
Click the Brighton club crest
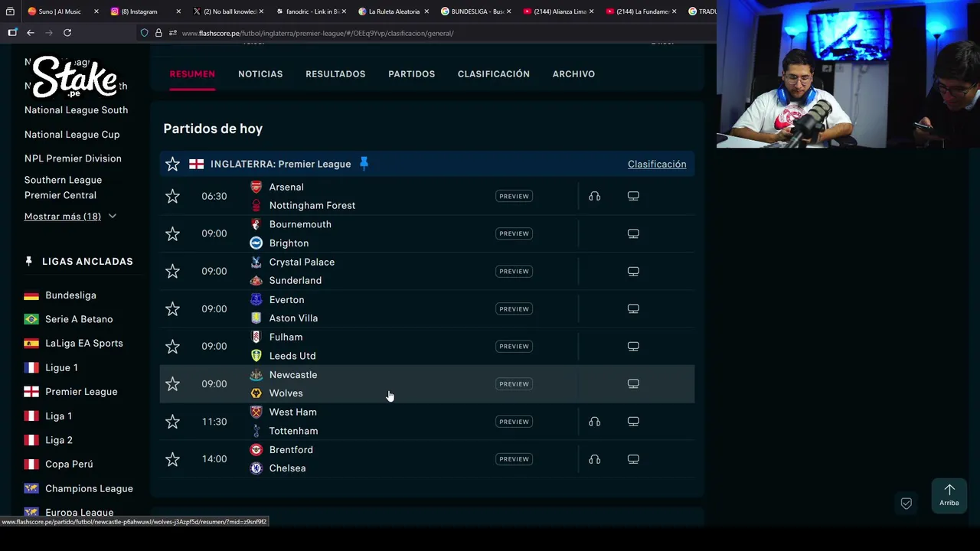pos(256,243)
